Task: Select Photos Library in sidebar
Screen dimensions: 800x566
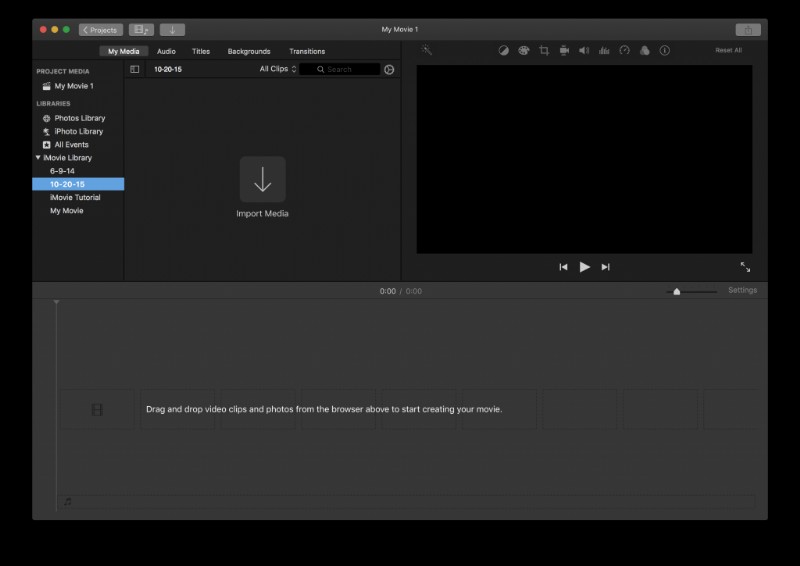Action: tap(78, 118)
